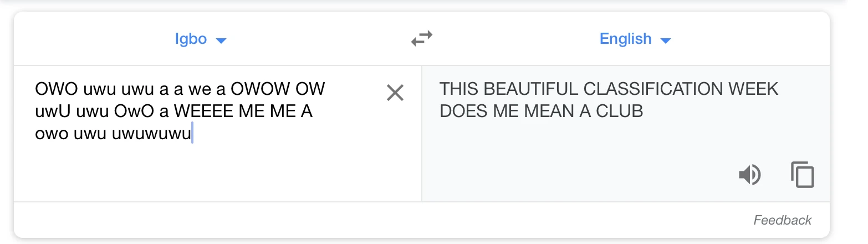Swap the Igbo and English languages
The image size is (868, 244).
[x=421, y=39]
